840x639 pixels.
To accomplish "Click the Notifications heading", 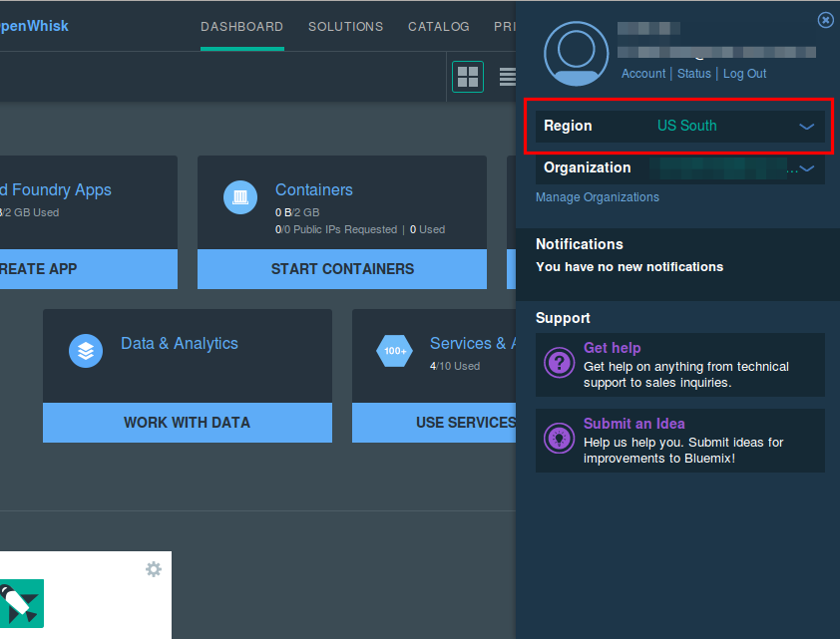I will click(579, 244).
